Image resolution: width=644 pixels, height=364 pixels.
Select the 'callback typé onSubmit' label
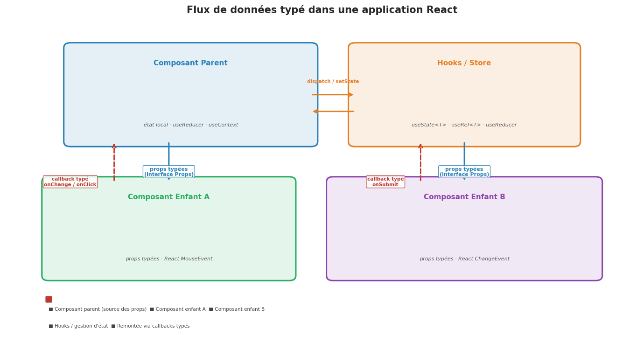tap(385, 182)
